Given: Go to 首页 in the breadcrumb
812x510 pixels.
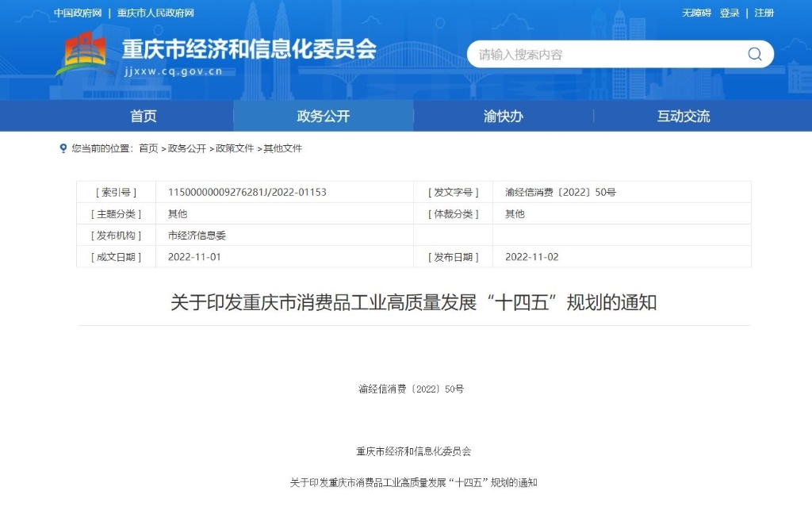Looking at the screenshot, I should click(x=148, y=148).
